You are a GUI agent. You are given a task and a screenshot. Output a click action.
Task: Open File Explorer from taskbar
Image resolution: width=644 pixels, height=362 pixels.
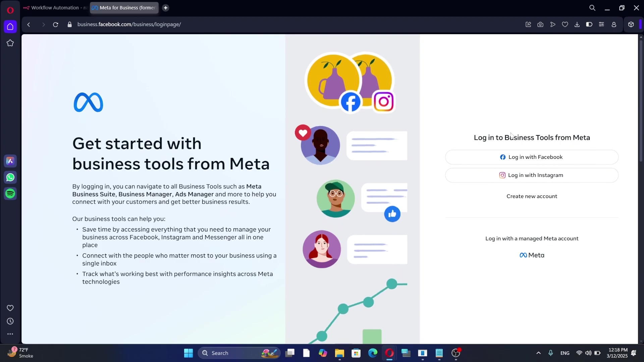click(x=339, y=353)
